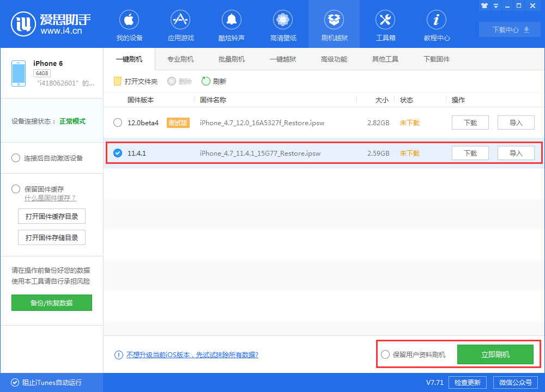The image size is (545, 392).
Task: Select the 12.0beta4 firmware radio button
Action: click(x=118, y=122)
